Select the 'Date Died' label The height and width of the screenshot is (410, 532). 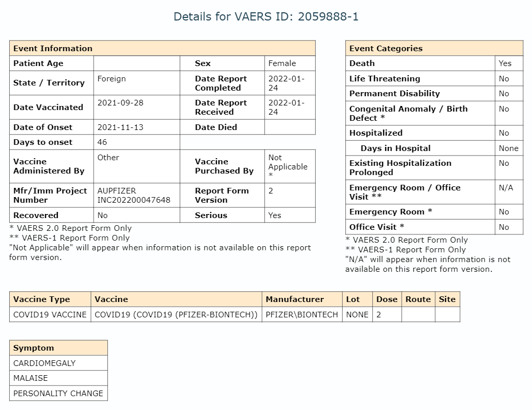(x=216, y=127)
